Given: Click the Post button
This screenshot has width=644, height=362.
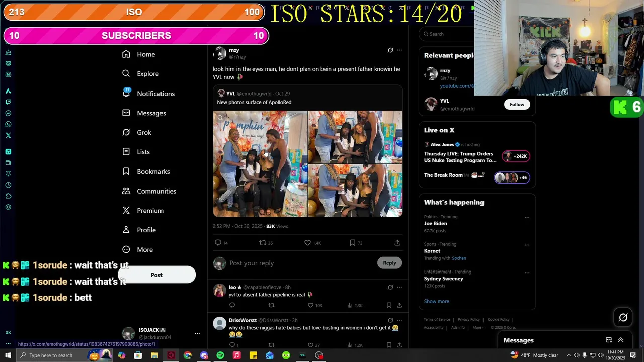Looking at the screenshot, I should (156, 275).
